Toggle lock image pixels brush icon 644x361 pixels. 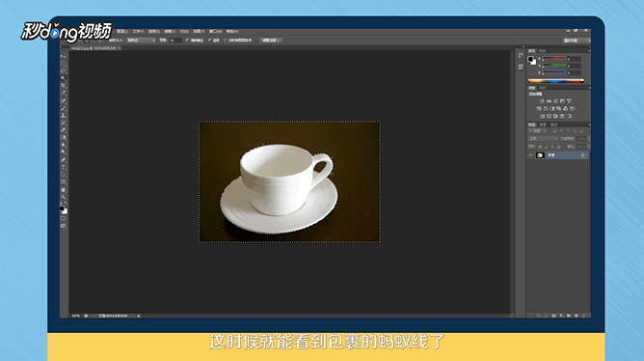click(x=547, y=147)
